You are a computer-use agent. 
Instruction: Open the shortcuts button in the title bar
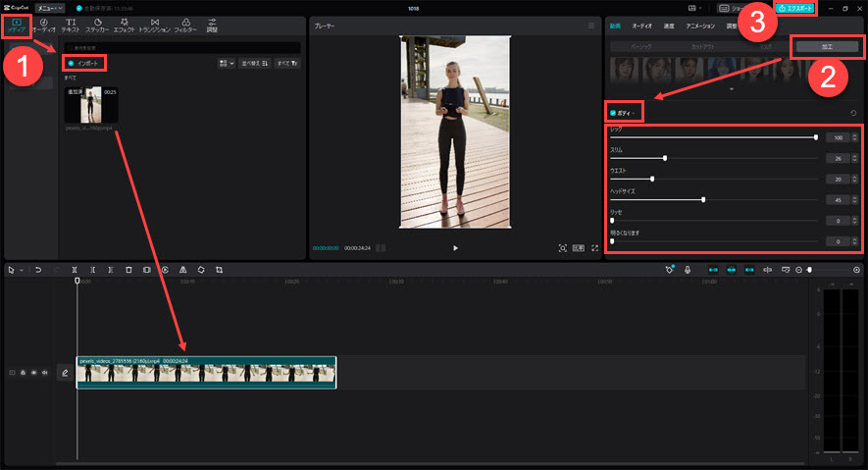731,8
